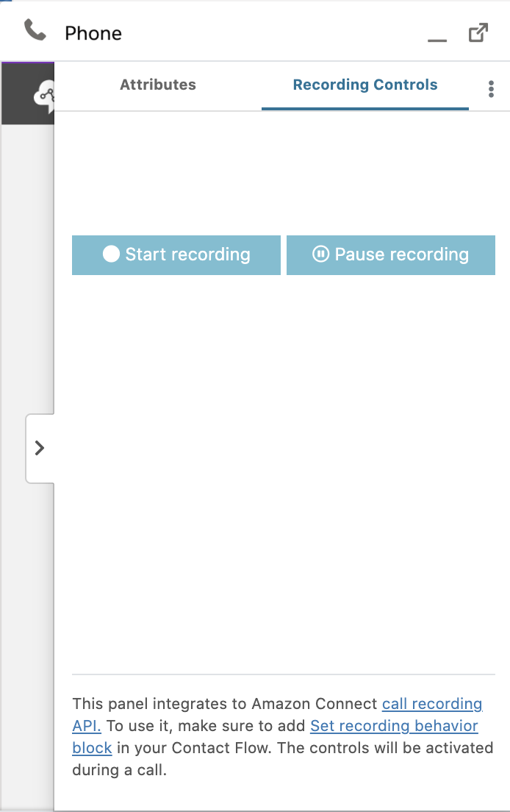Viewport: 510px width, 812px height.
Task: Click the Pause recording button
Action: (x=391, y=254)
